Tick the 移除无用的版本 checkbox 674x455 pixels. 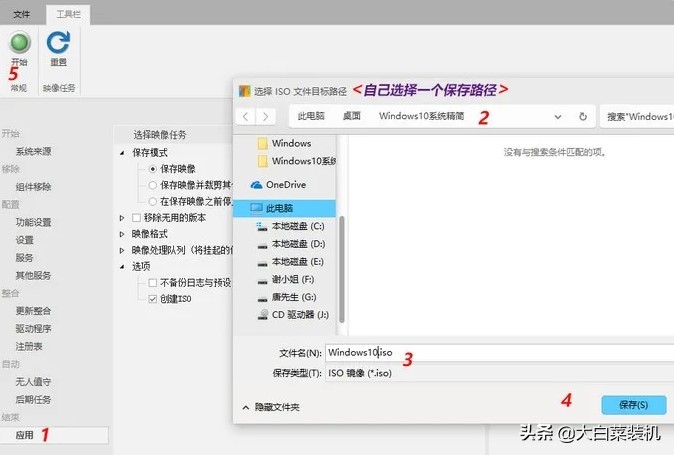point(136,218)
